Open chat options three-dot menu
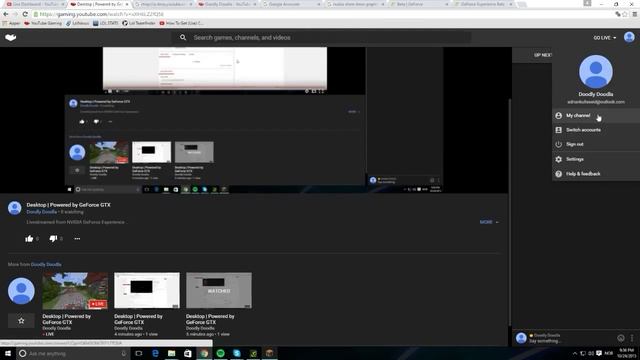 (632, 338)
